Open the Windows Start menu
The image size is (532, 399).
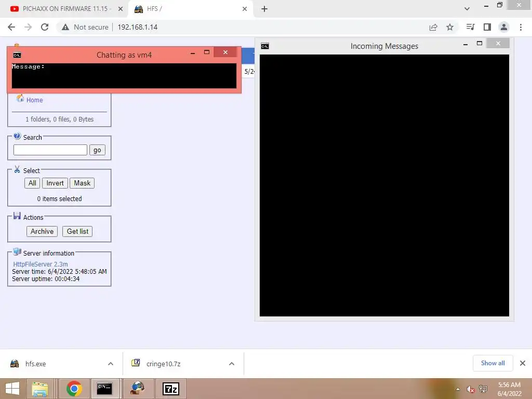(x=12, y=389)
